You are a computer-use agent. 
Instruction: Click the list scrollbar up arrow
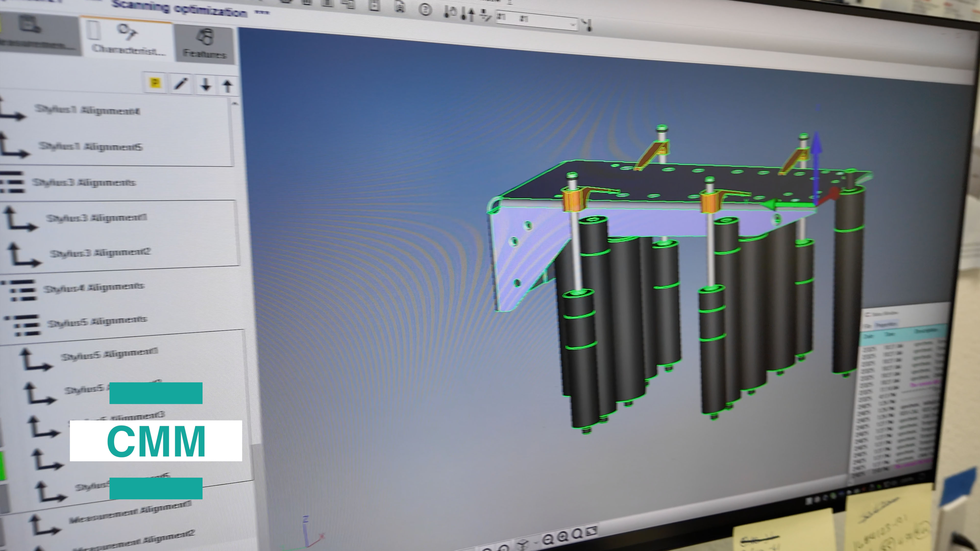pyautogui.click(x=235, y=103)
